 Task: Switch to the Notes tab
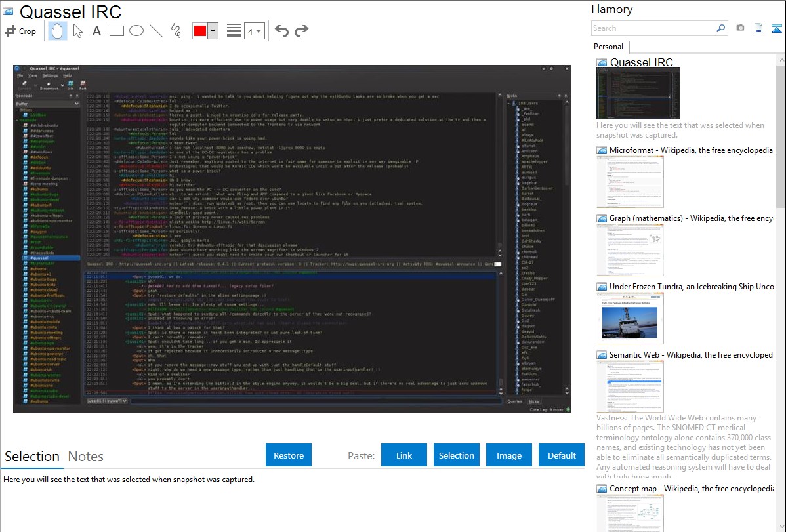pyautogui.click(x=86, y=457)
